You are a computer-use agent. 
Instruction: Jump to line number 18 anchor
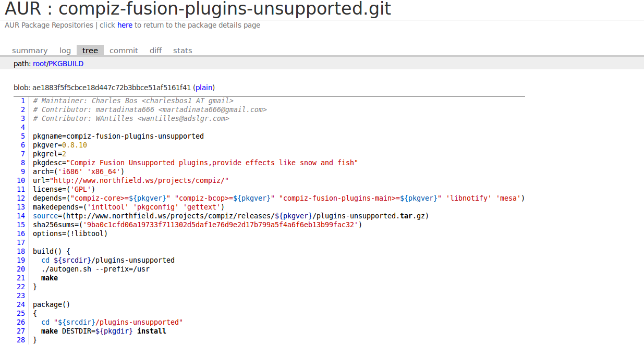pyautogui.click(x=21, y=251)
